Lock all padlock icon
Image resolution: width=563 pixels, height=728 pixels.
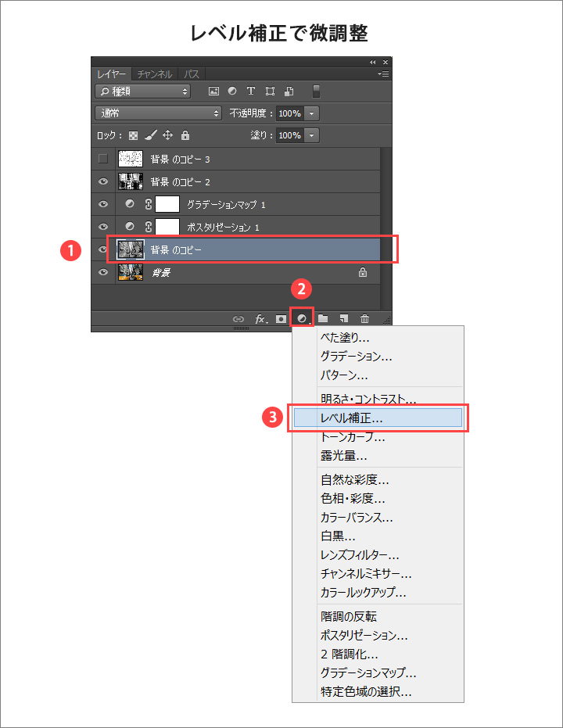click(185, 135)
